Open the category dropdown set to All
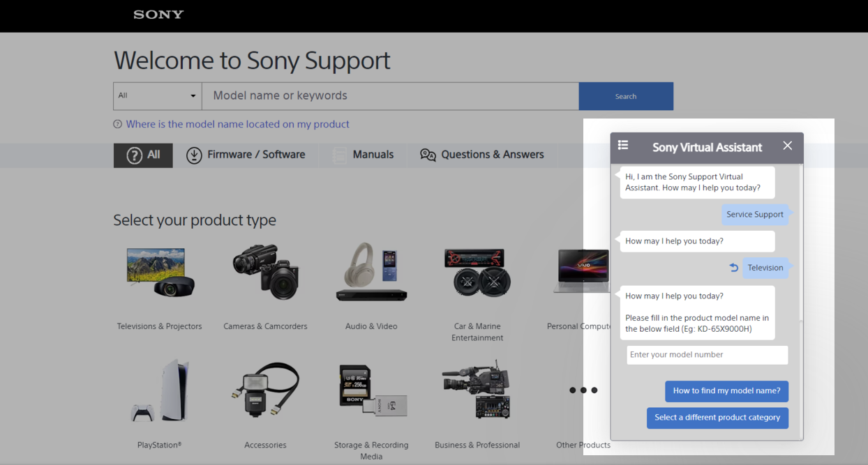This screenshot has height=465, width=868. click(158, 96)
